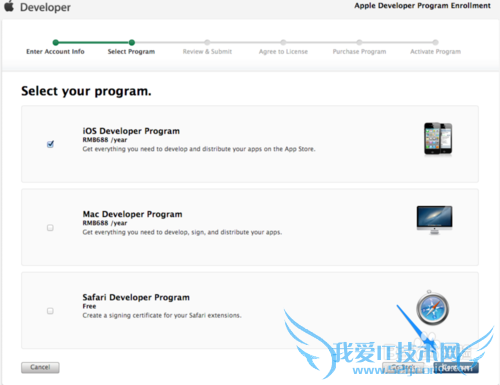Click the Cancel button
The width and height of the screenshot is (500, 385).
[40, 367]
